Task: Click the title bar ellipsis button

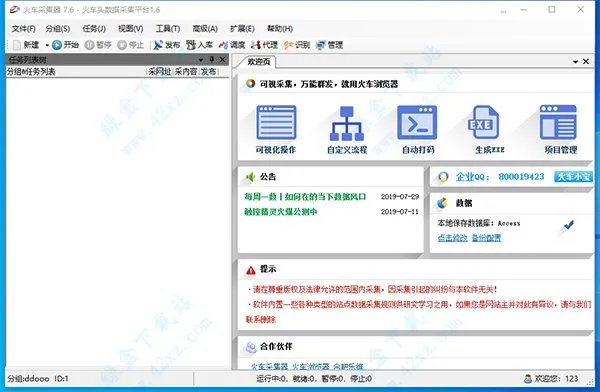Action: pos(504,10)
